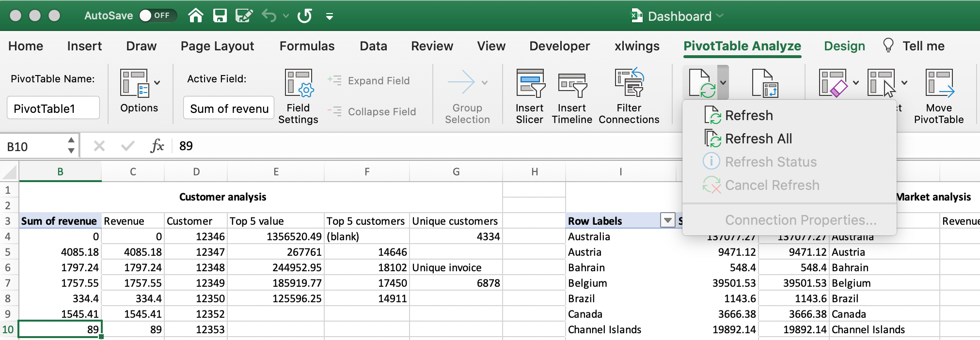Switch to the Formulas tab
This screenshot has height=340, width=980.
(307, 46)
